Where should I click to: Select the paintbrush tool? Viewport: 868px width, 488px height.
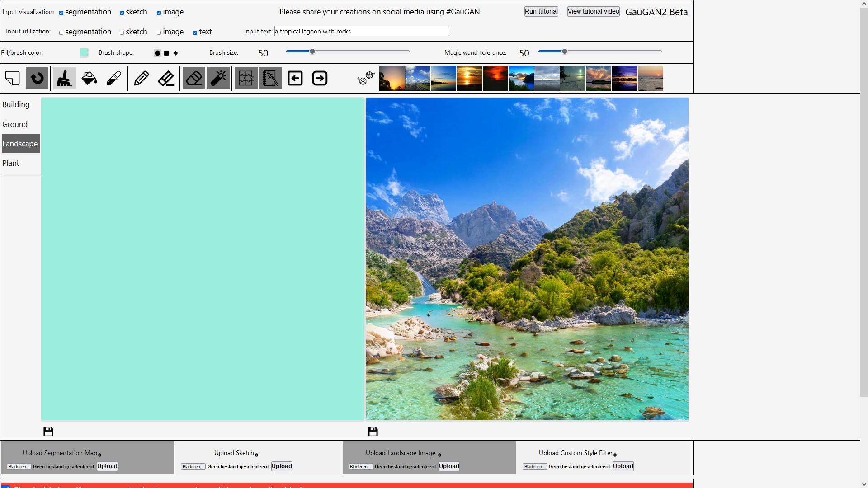(64, 78)
